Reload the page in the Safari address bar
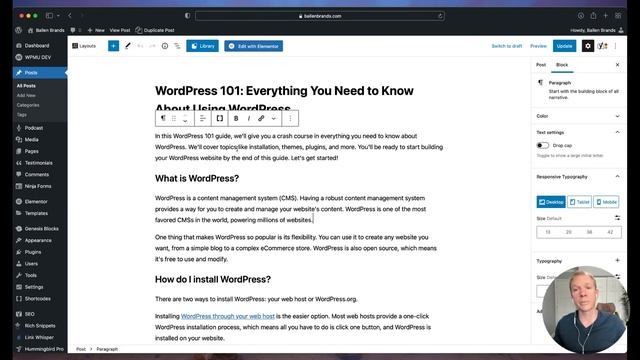 point(440,16)
